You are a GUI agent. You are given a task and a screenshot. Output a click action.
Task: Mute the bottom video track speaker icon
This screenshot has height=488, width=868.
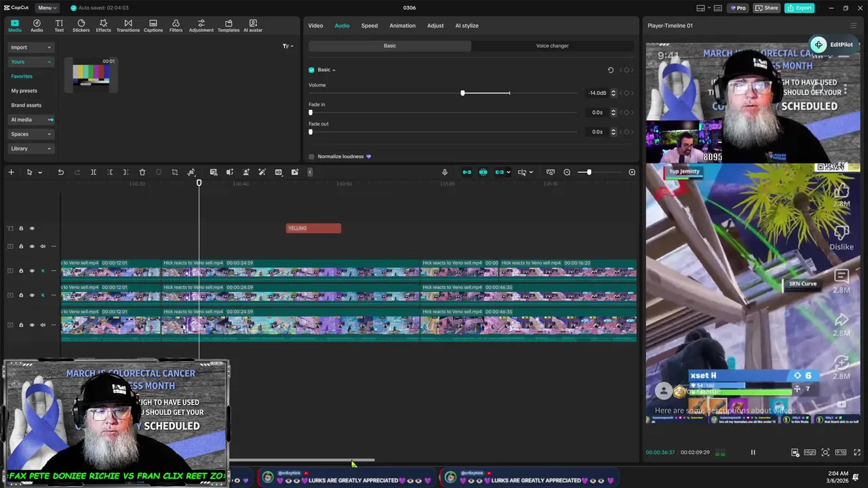(x=43, y=325)
